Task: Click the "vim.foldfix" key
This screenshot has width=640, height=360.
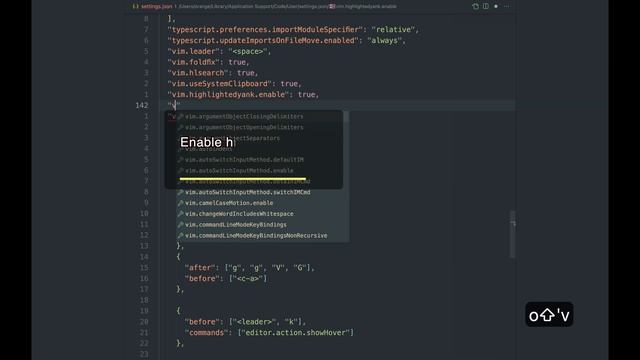Action: [x=193, y=62]
